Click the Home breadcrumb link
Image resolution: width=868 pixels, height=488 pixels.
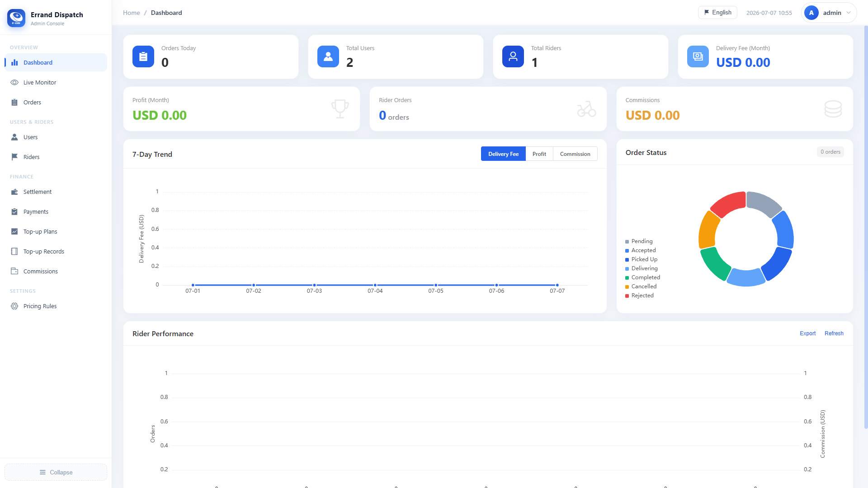coord(132,13)
